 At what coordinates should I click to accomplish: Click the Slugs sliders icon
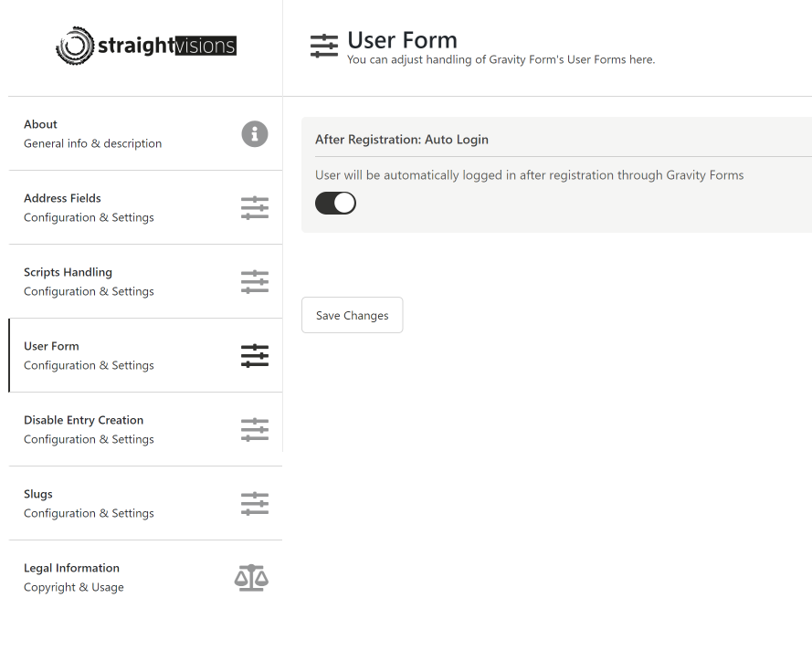click(x=254, y=504)
